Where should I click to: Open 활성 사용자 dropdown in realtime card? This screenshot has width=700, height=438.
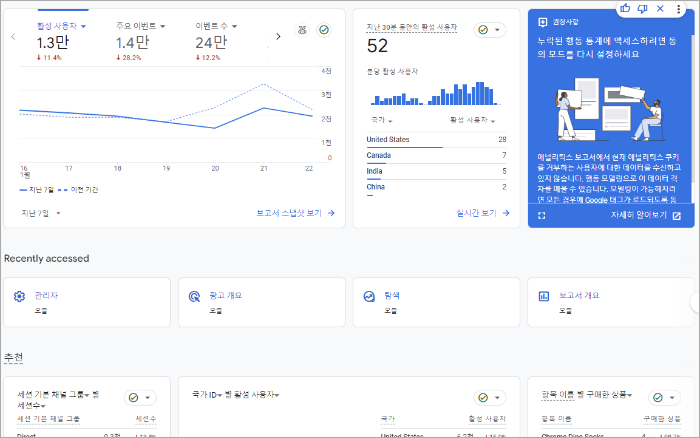click(472, 120)
